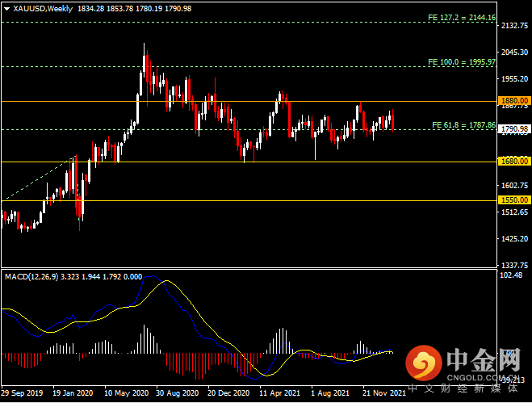Click the 10 May 2020 date label

point(126,393)
